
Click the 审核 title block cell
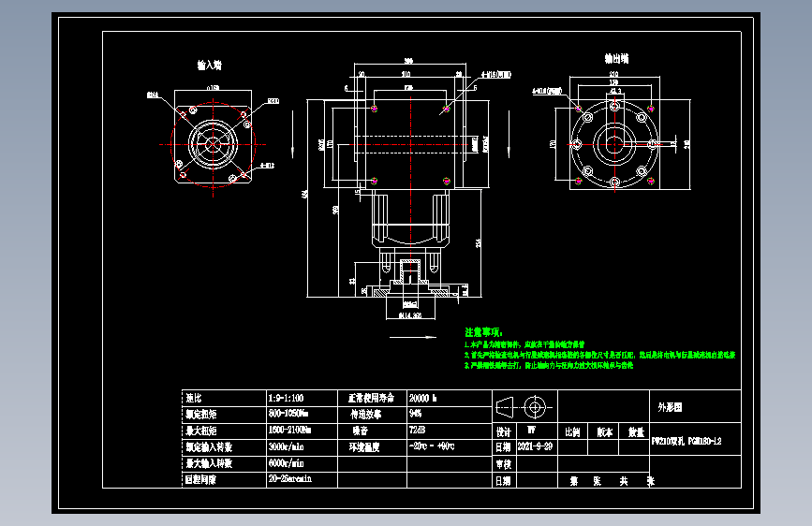503,464
